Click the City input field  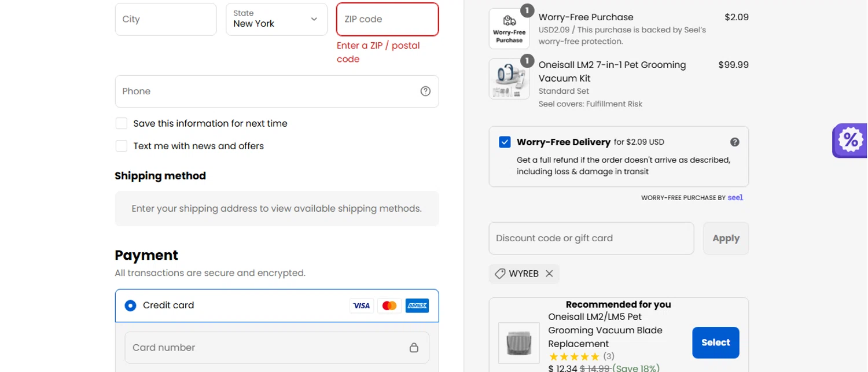click(x=165, y=19)
